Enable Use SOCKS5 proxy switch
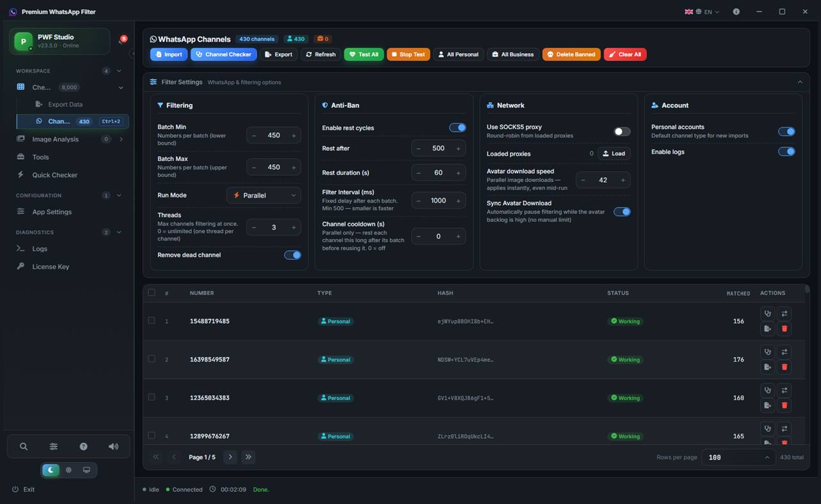This screenshot has height=504, width=821. pos(622,131)
